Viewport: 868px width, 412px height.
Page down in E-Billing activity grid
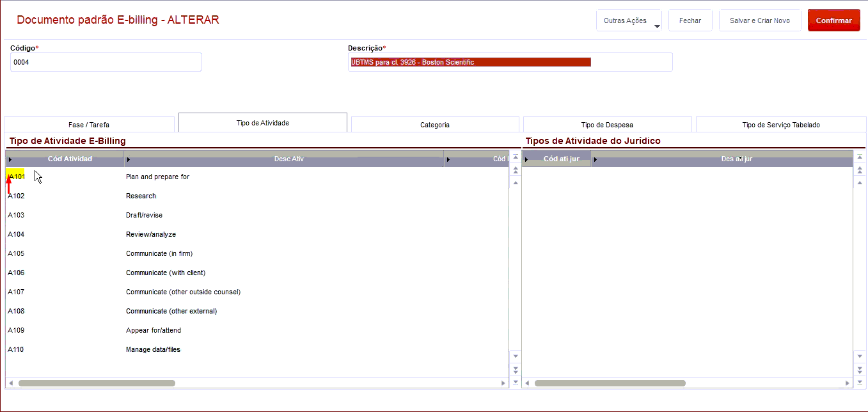pos(516,369)
